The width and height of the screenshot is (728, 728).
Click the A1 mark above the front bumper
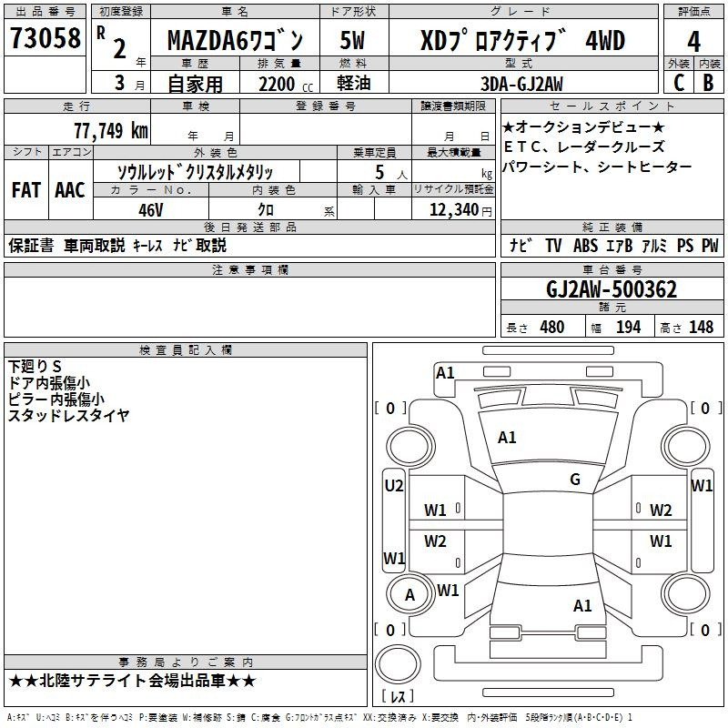[x=445, y=372]
